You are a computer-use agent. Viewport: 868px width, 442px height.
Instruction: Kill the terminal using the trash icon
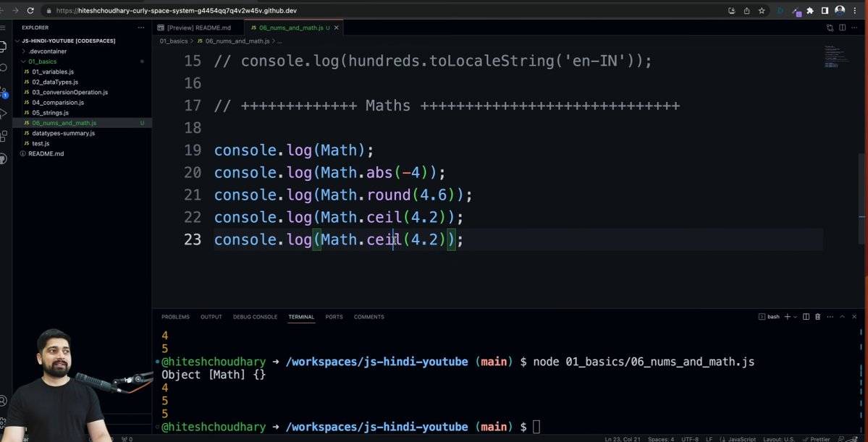click(x=817, y=317)
